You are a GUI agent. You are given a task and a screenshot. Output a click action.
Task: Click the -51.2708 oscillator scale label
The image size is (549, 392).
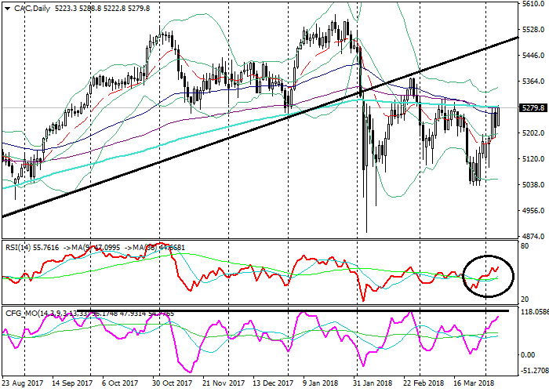[534, 371]
